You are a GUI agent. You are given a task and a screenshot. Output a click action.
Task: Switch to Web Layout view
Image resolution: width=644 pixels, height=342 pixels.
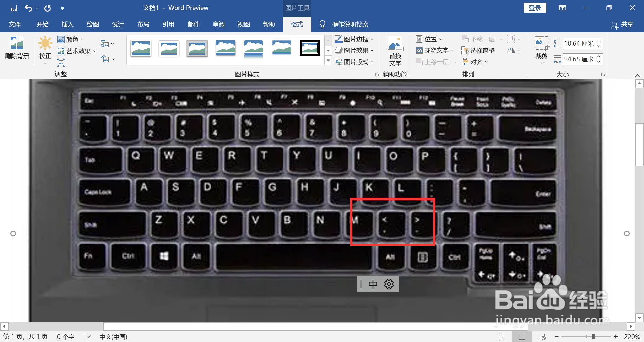(542, 336)
